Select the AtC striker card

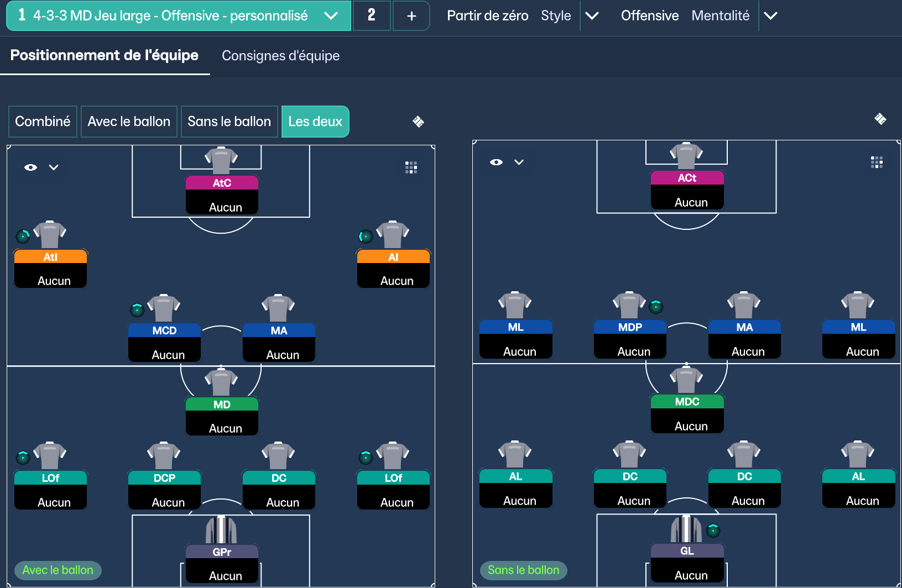click(222, 195)
